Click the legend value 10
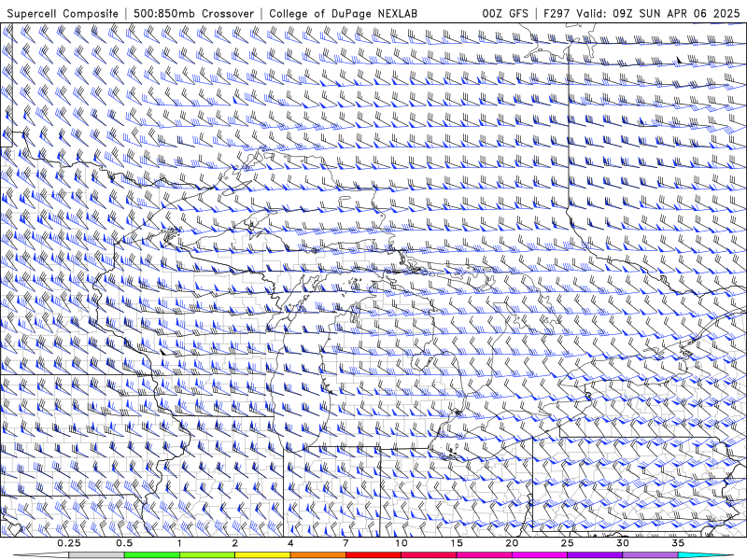The image size is (747, 560). [x=402, y=543]
